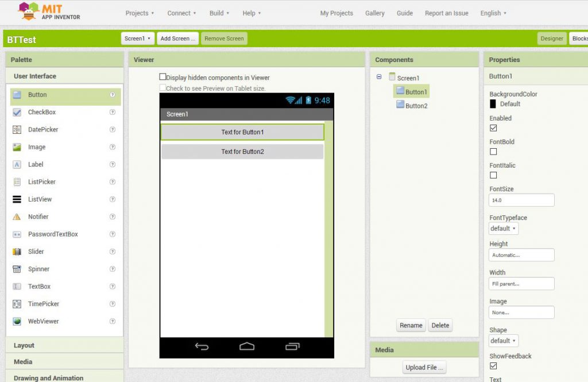588x382 pixels.
Task: Open the Build menu
Action: [219, 13]
